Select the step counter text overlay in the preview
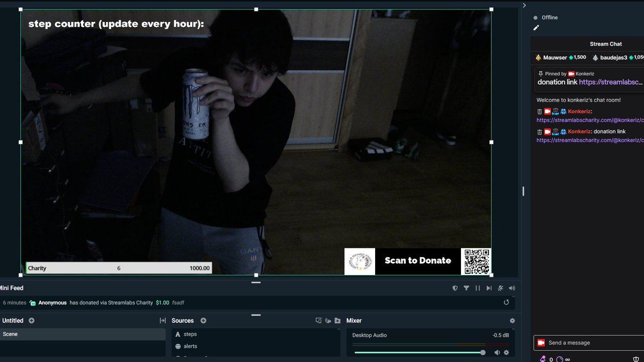 (116, 24)
